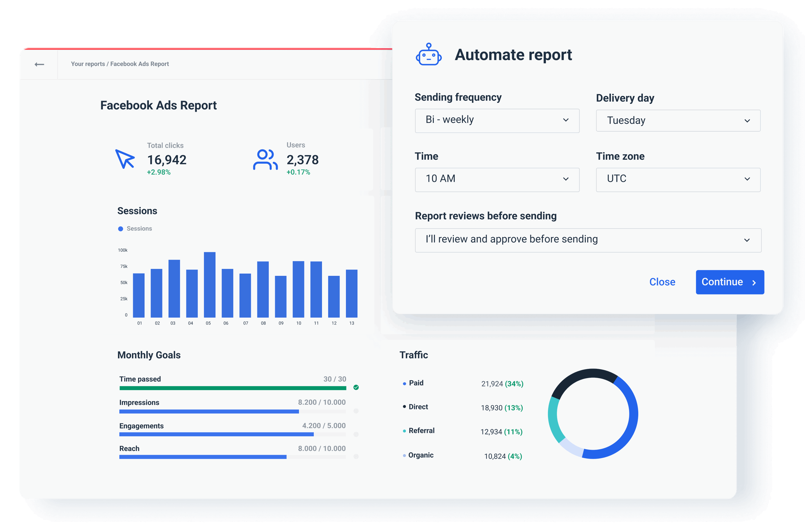Open the report reviews dropdown
The height and width of the screenshot is (532, 805).
click(588, 240)
